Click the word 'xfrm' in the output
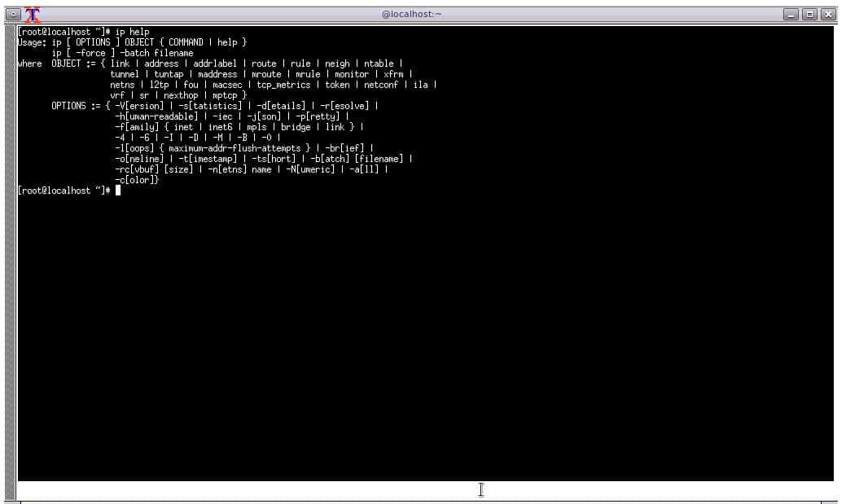 (x=393, y=74)
